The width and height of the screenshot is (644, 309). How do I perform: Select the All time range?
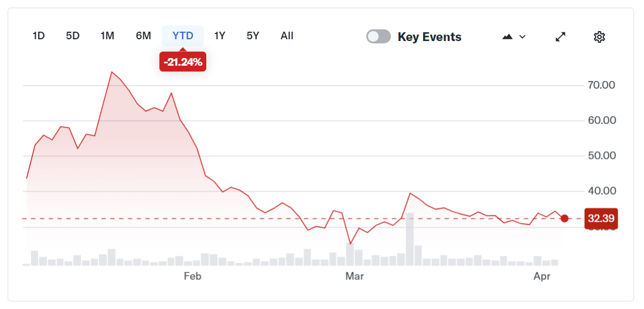coord(287,36)
